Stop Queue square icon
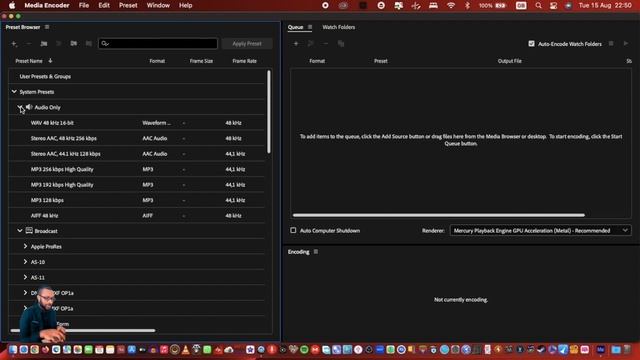This screenshot has height=360, width=640. pos(611,43)
